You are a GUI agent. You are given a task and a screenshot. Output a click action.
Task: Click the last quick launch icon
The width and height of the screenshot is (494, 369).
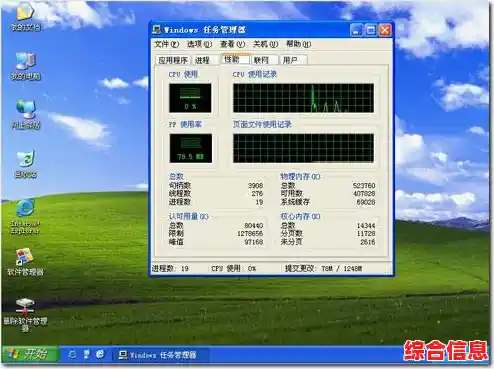pyautogui.click(x=100, y=354)
